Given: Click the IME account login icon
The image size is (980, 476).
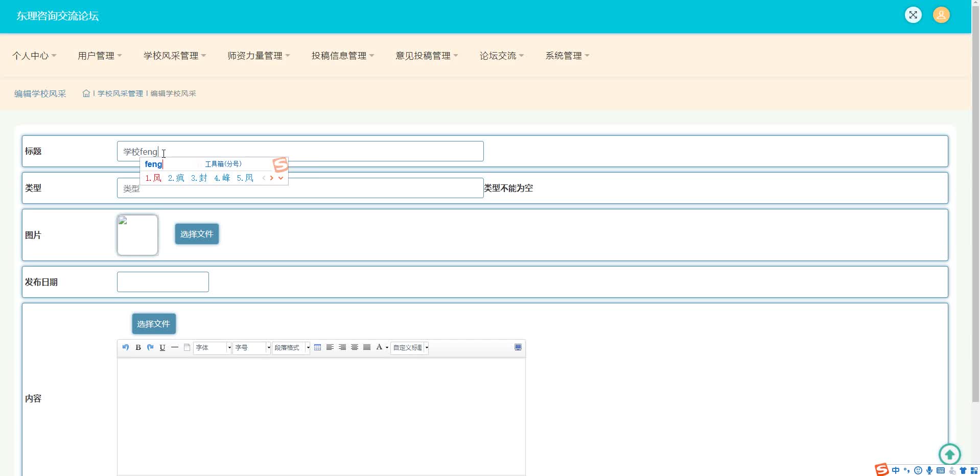Looking at the screenshot, I should tap(952, 470).
